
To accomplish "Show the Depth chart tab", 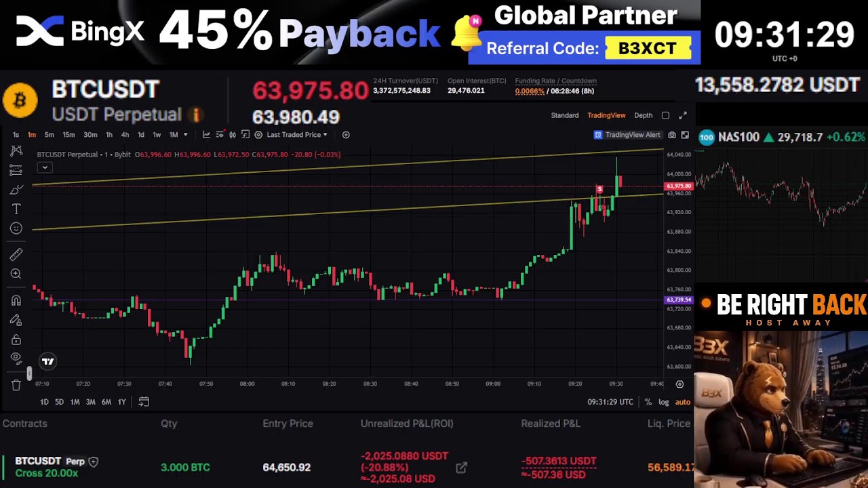I will (x=643, y=115).
